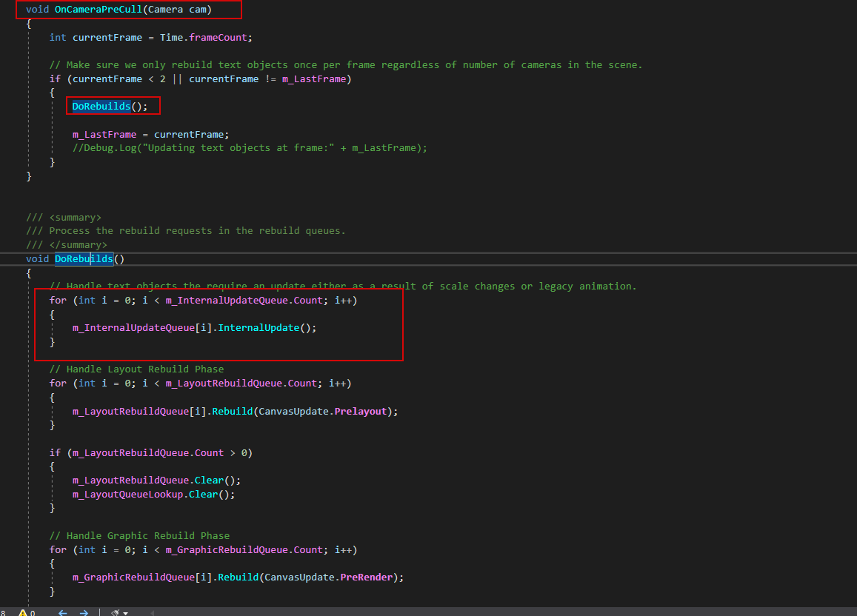Click the DoRebuilds method declaration name
857x616 pixels.
tap(84, 258)
